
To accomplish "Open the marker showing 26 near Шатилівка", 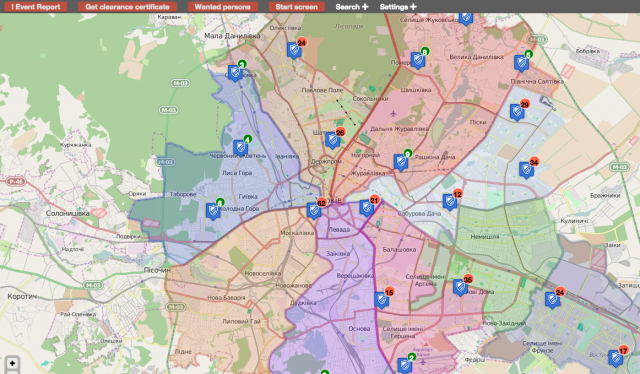I will tap(332, 140).
